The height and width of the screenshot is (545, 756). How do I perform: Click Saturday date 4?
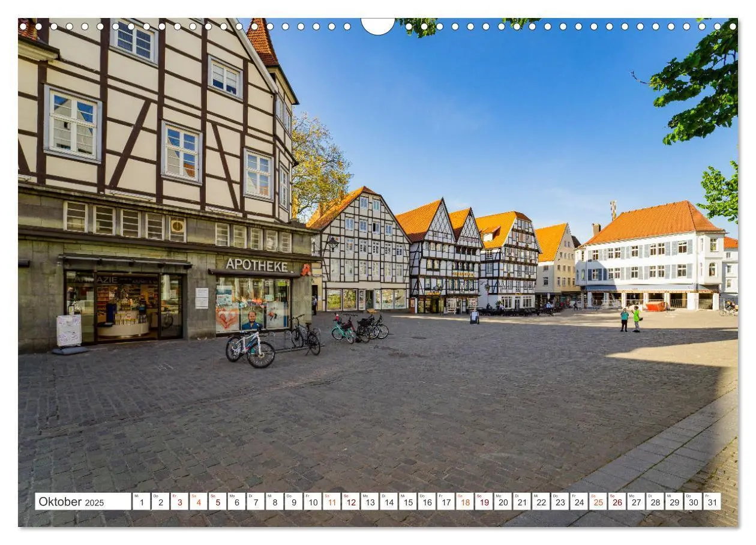click(198, 502)
